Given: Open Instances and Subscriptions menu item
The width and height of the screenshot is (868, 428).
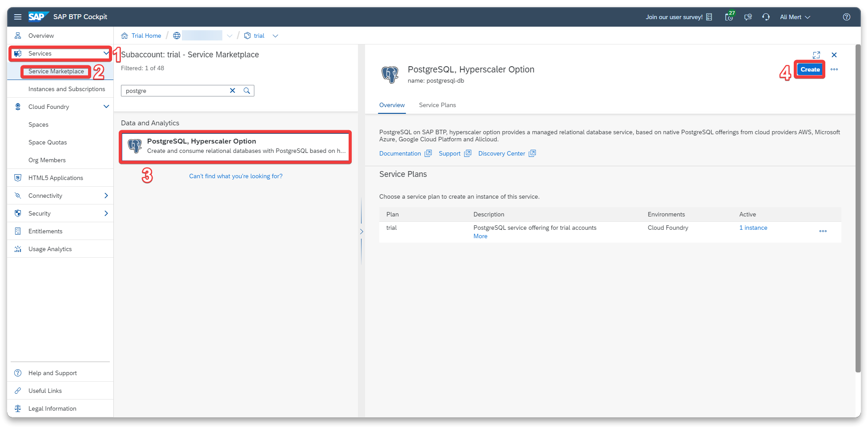Looking at the screenshot, I should coord(67,89).
